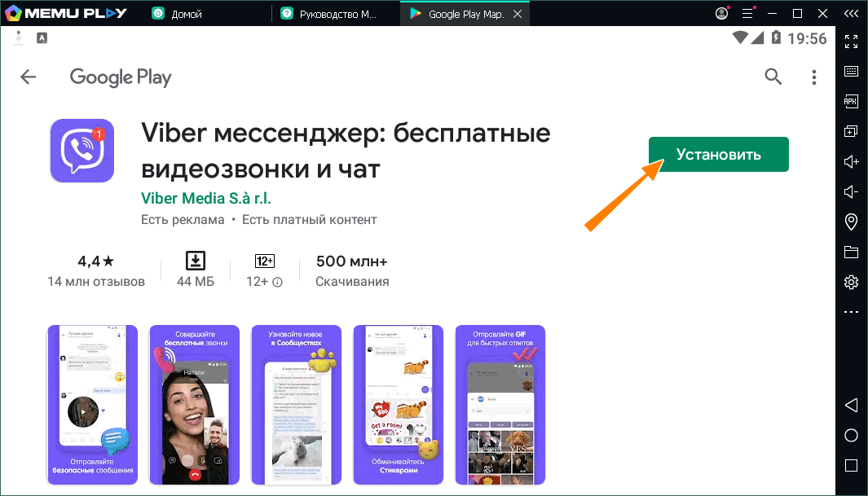Screen dimensions: 868x496
Task: Click the MEmu Play logo
Action: pos(67,13)
